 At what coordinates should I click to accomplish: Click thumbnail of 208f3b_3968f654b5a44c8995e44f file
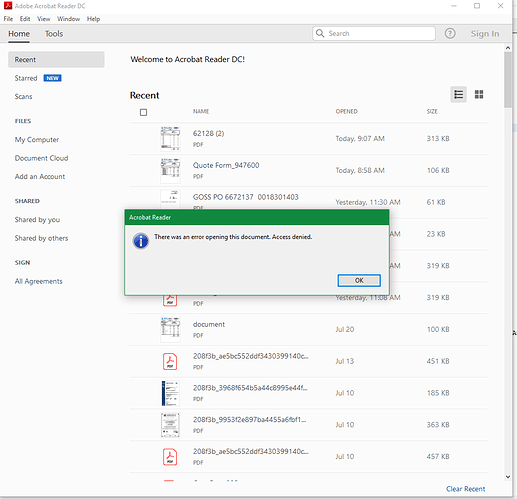click(170, 393)
